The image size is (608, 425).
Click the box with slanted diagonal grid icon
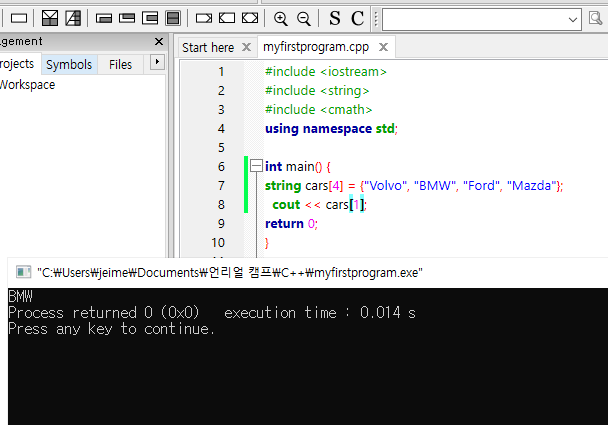click(x=73, y=18)
